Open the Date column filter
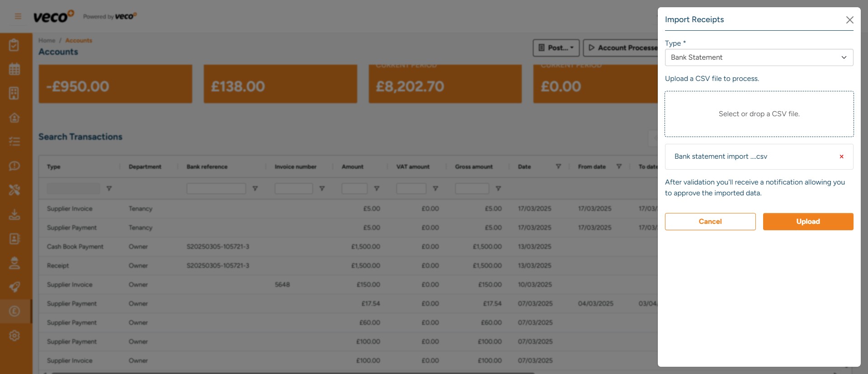This screenshot has width=868, height=374. pyautogui.click(x=558, y=166)
